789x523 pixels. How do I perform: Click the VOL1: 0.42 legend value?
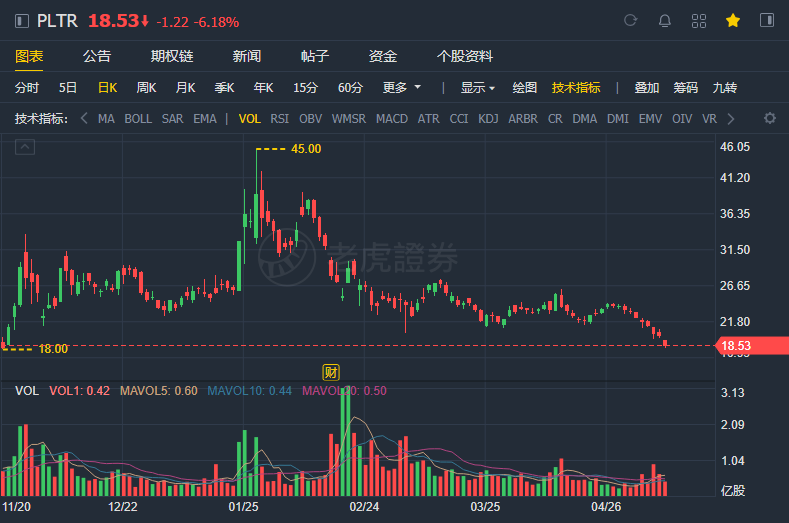click(x=80, y=391)
